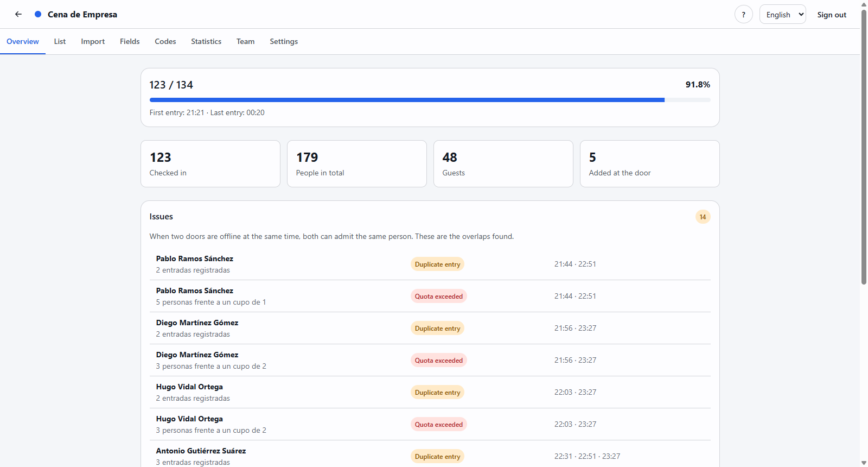Viewport: 868px width, 467px height.
Task: Open the Settings tab
Action: pyautogui.click(x=284, y=41)
